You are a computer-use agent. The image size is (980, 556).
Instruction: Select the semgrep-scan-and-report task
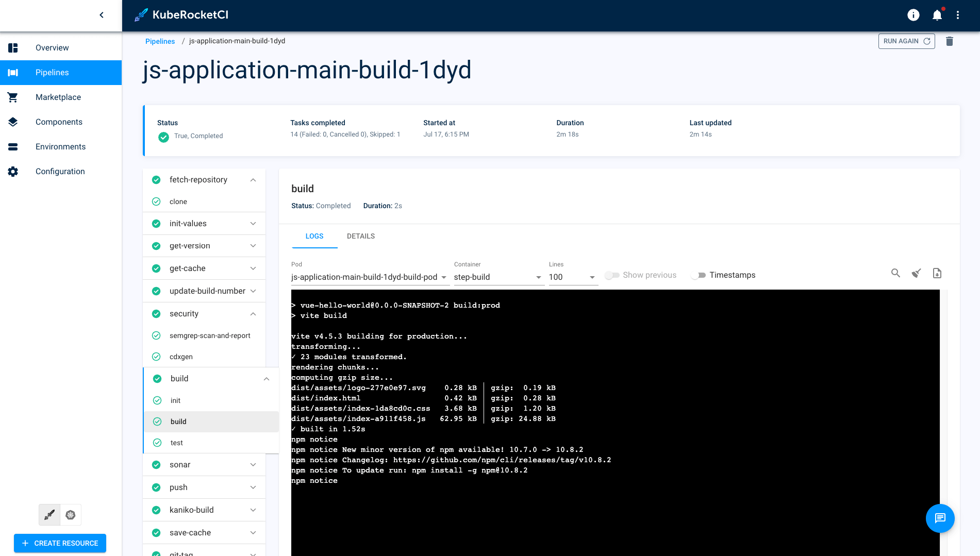[x=210, y=335]
